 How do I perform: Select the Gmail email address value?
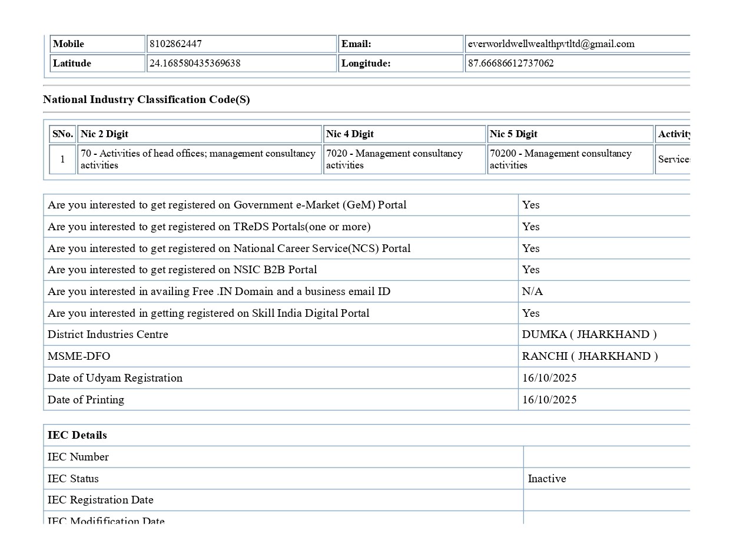[x=551, y=44]
